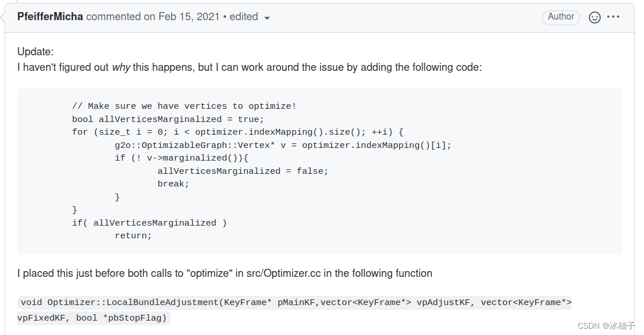
Task: Click the "allVerticesMarginalized = false;" line
Action: (243, 171)
